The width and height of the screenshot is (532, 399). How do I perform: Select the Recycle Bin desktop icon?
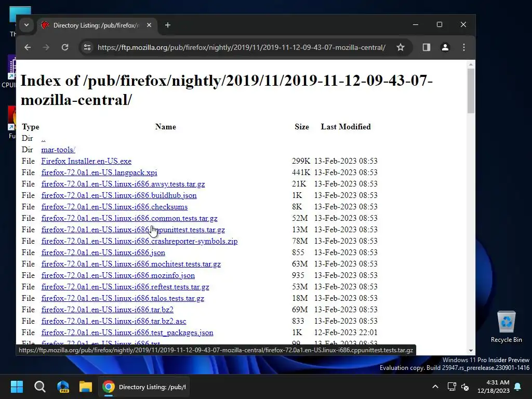506,327
